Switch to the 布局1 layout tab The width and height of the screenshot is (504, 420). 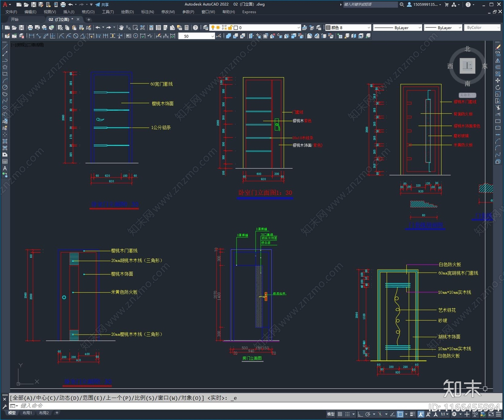pos(27,413)
